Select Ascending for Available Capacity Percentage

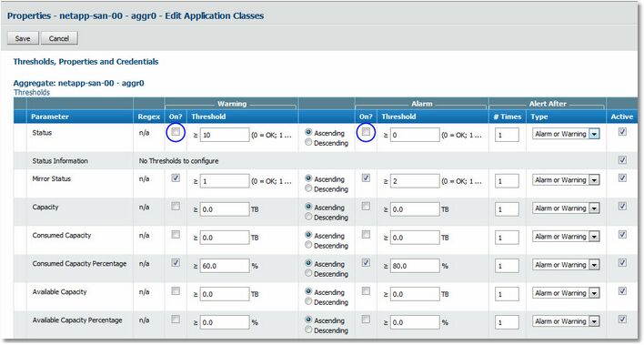click(x=308, y=320)
